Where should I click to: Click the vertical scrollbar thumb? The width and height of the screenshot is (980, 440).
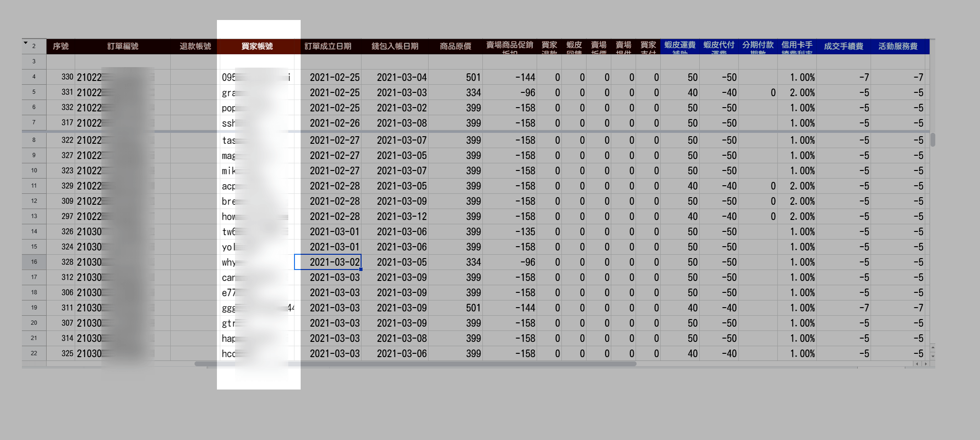click(x=932, y=140)
